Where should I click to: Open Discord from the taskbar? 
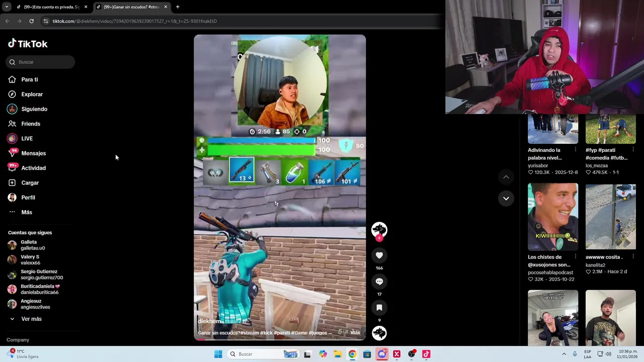point(382,354)
